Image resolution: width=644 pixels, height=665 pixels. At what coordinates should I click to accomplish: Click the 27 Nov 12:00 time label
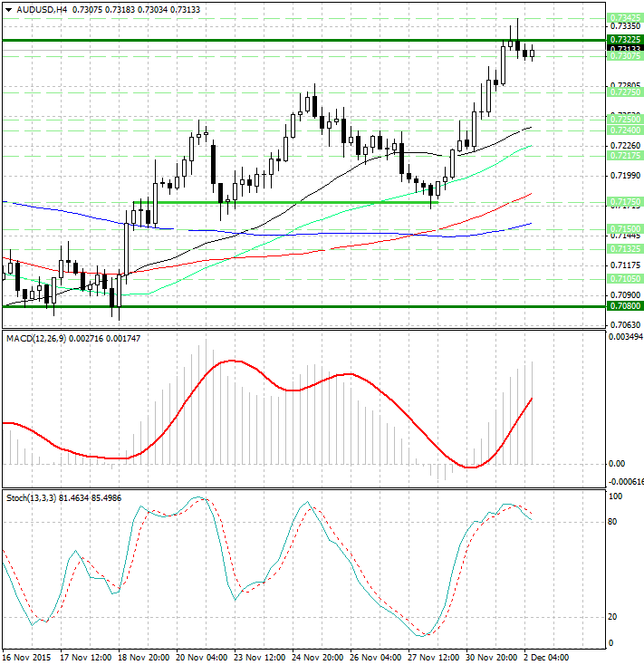tap(433, 658)
